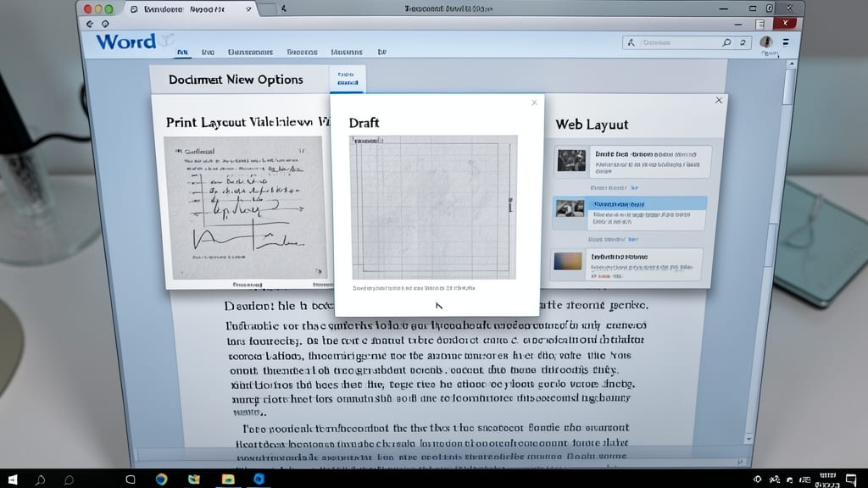Click the network icon in the system tray
Viewport: 868px width, 488px height.
coord(774,480)
